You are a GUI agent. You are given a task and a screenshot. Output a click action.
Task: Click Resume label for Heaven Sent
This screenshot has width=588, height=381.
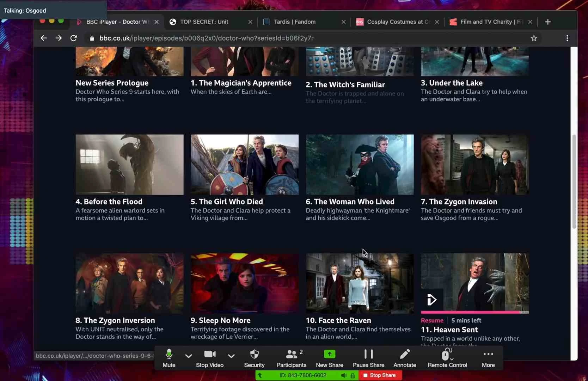coord(432,320)
